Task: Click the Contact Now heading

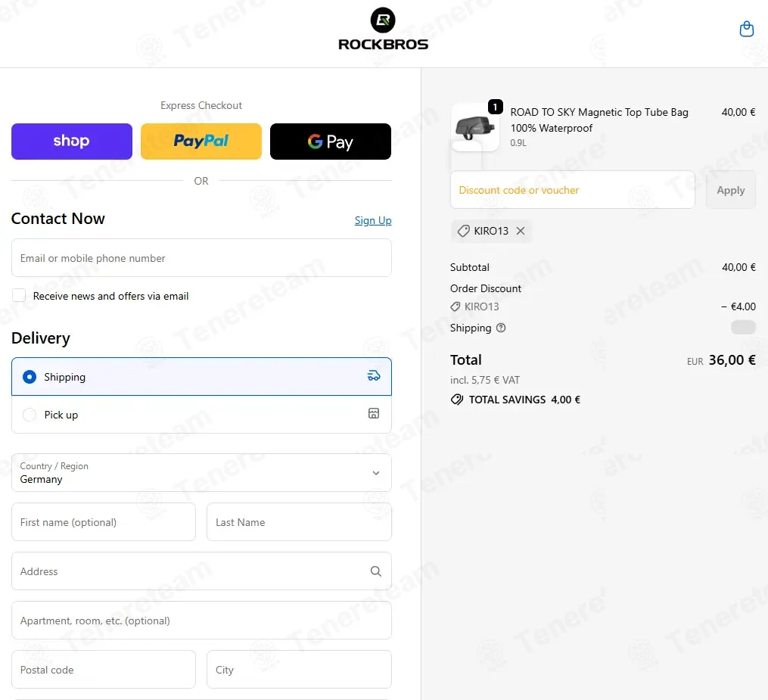Action: pyautogui.click(x=58, y=219)
